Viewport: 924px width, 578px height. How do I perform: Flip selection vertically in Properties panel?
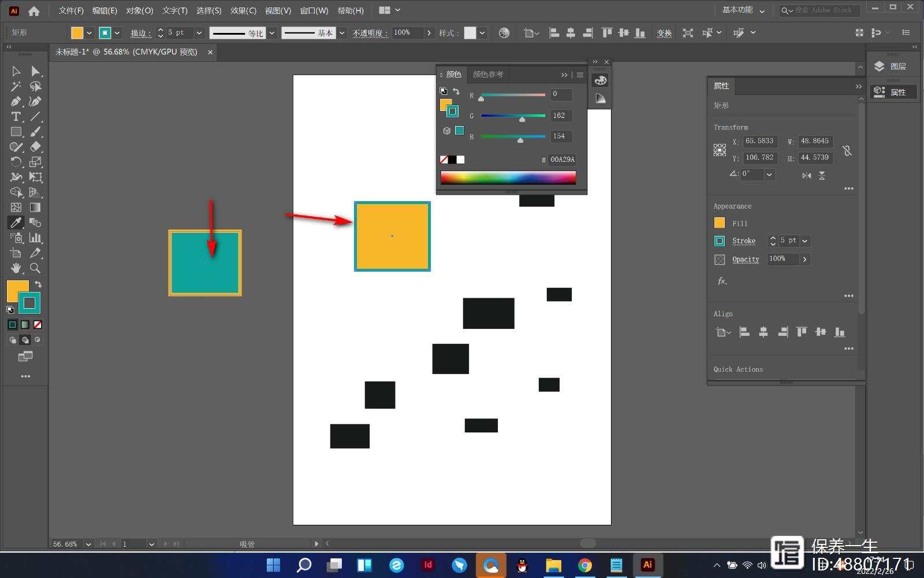(x=822, y=175)
